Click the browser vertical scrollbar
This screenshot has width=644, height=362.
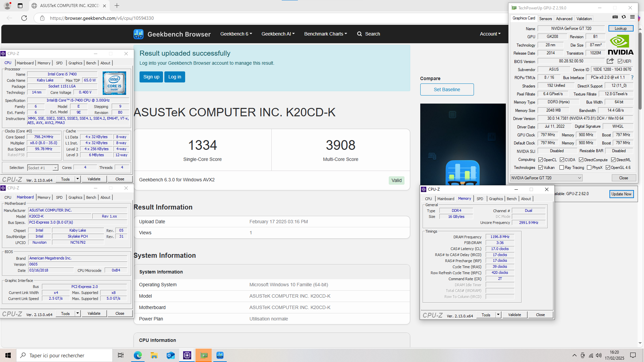tap(640, 70)
